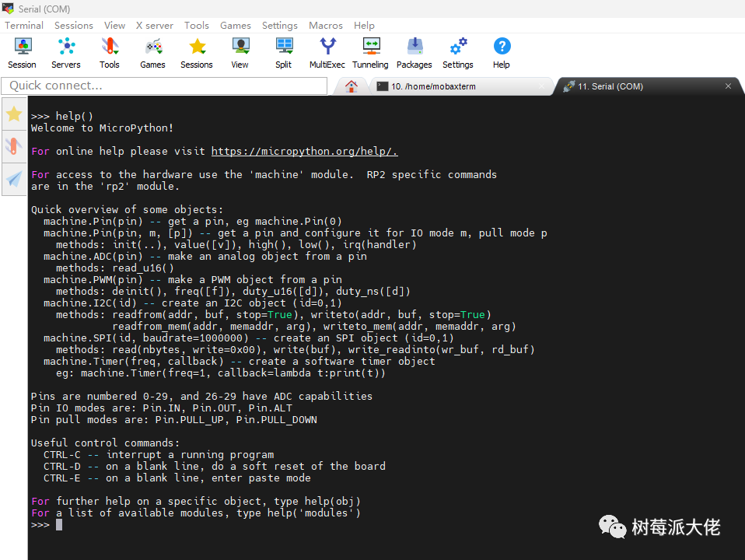Open the Settings menu in menu bar
The width and height of the screenshot is (745, 560).
pos(280,25)
